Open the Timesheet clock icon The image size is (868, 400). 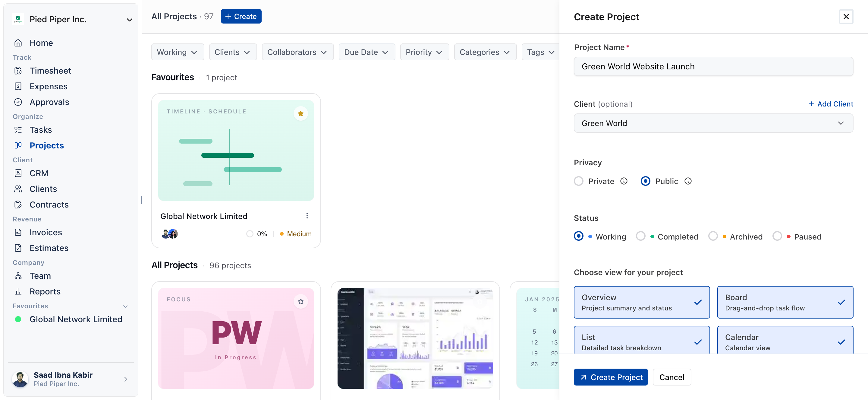point(18,71)
